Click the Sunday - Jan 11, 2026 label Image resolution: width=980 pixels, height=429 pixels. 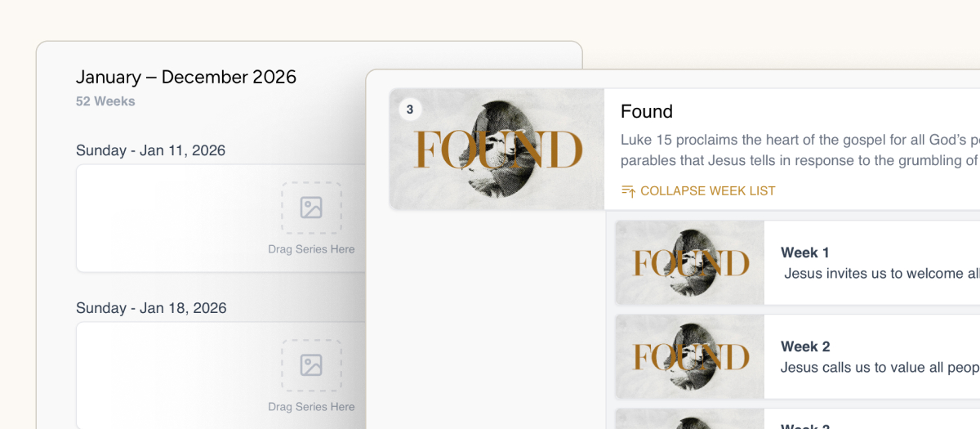click(x=151, y=150)
